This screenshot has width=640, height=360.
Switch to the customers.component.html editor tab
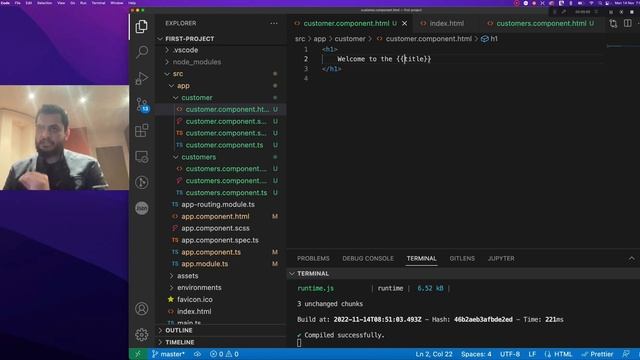coord(541,23)
